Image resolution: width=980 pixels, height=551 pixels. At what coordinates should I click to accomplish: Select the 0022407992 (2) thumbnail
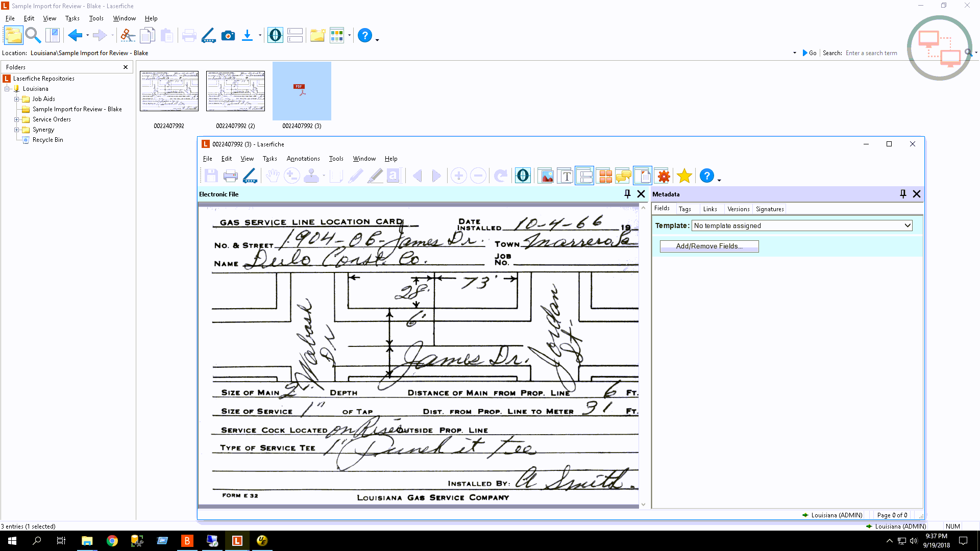(235, 92)
